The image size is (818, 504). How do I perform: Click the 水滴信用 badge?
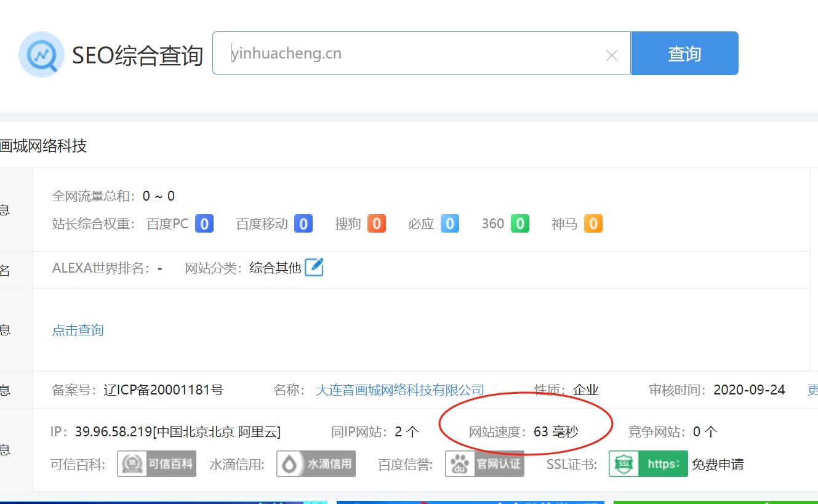point(316,464)
